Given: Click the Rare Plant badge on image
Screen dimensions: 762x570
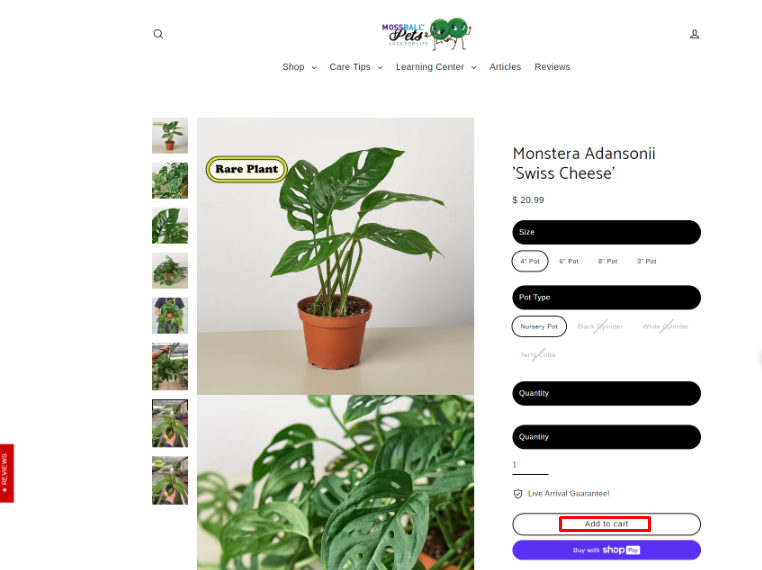Looking at the screenshot, I should [246, 169].
